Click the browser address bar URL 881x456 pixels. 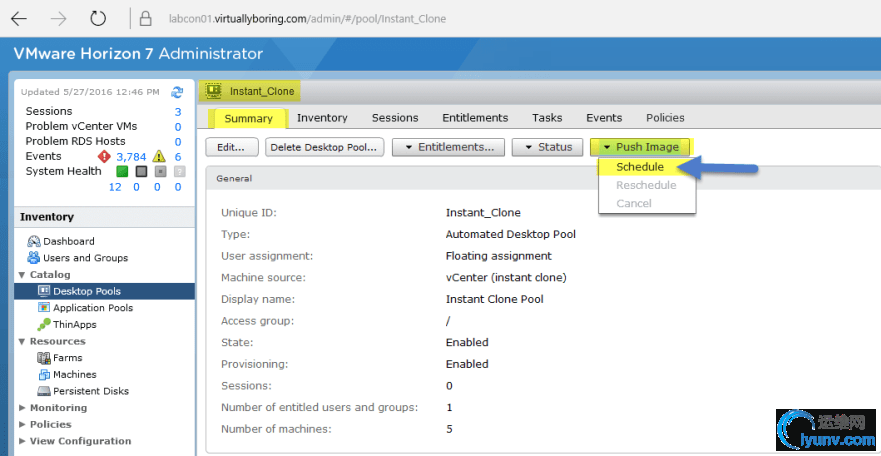(x=307, y=19)
